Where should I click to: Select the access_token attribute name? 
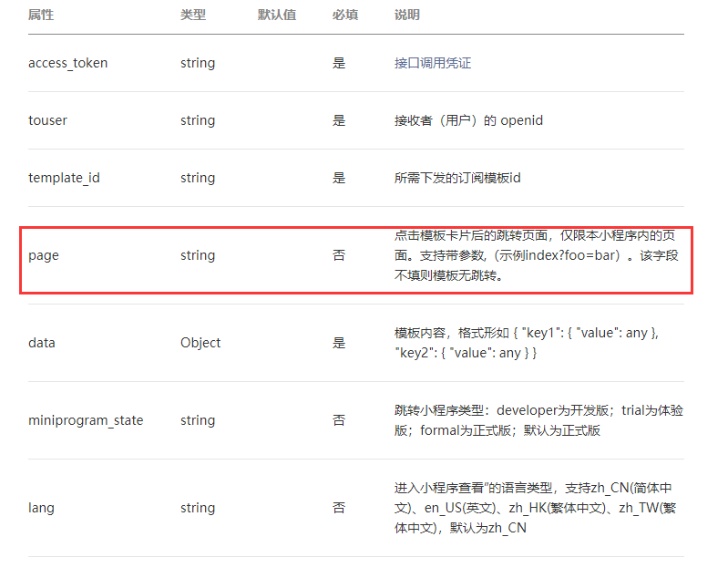67,63
